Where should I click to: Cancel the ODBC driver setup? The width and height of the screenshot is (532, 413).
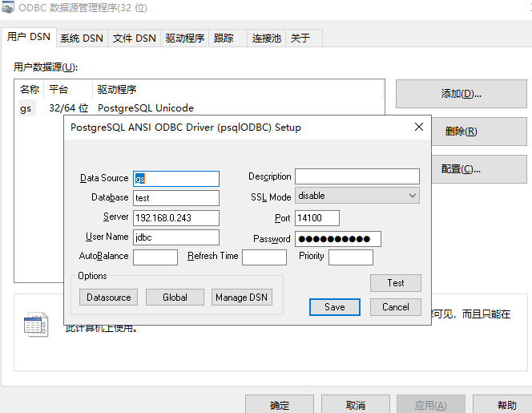pyautogui.click(x=396, y=307)
